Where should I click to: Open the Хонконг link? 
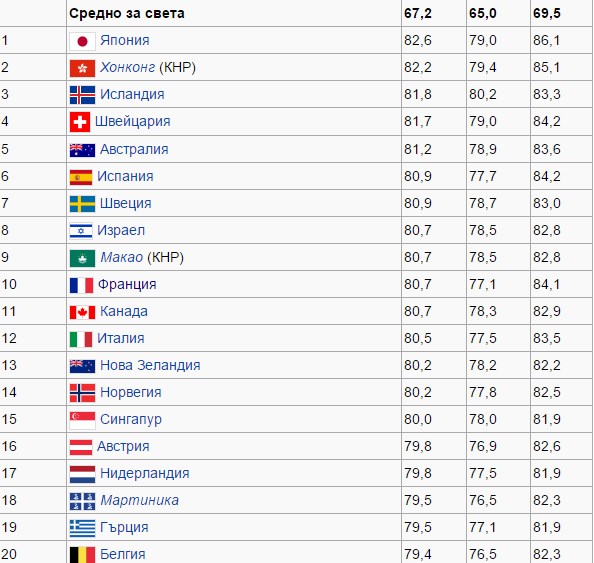click(x=127, y=67)
